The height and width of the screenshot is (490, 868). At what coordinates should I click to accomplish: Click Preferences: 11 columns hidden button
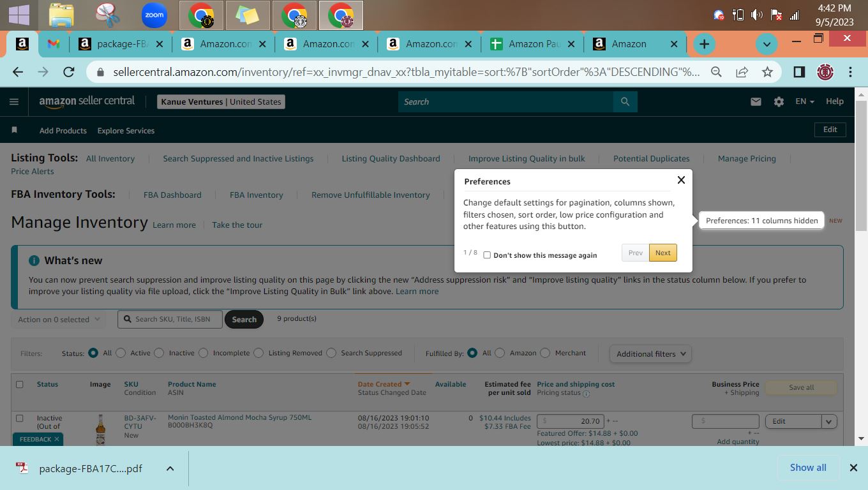coord(761,221)
